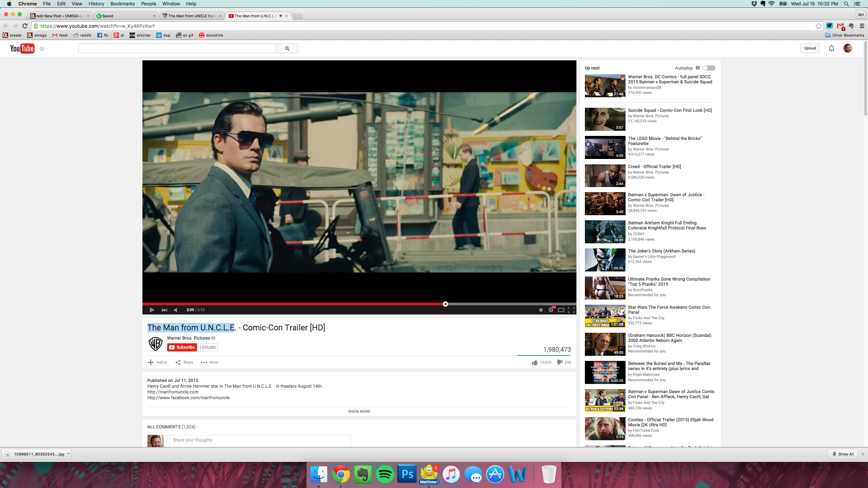Click the page vertical scrollbar
The height and width of the screenshot is (488, 868).
pos(865,78)
